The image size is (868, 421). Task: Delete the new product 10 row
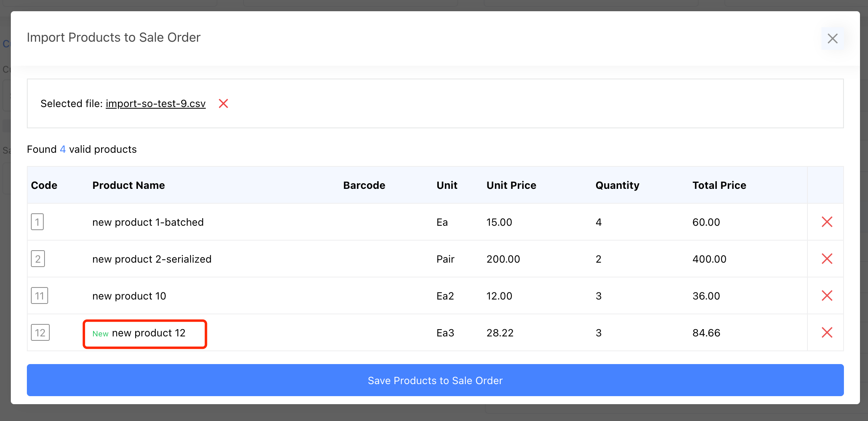[827, 296]
